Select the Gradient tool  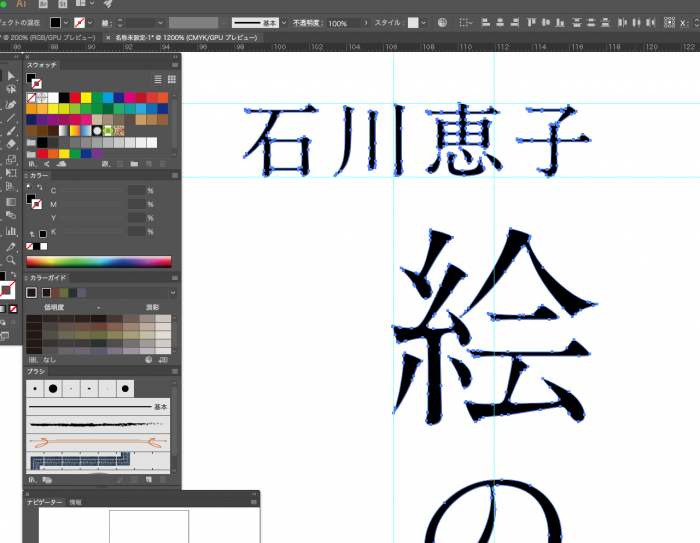click(11, 202)
